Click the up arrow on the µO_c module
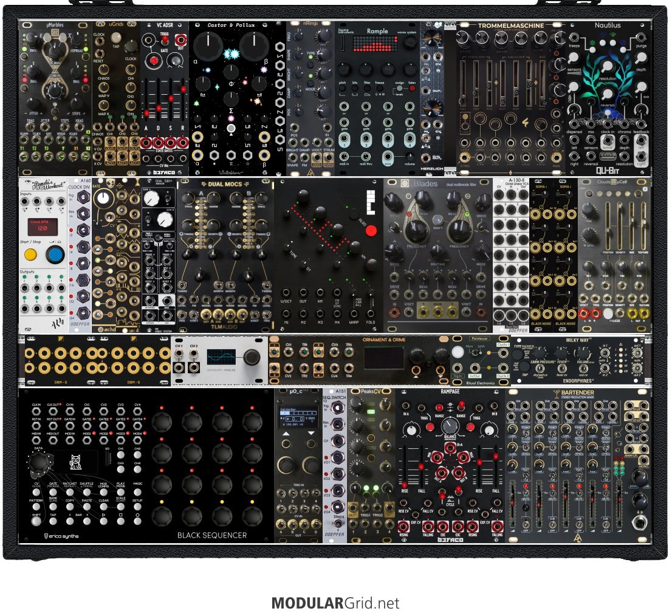Image resolution: width=672 pixels, height=616 pixels. [286, 434]
